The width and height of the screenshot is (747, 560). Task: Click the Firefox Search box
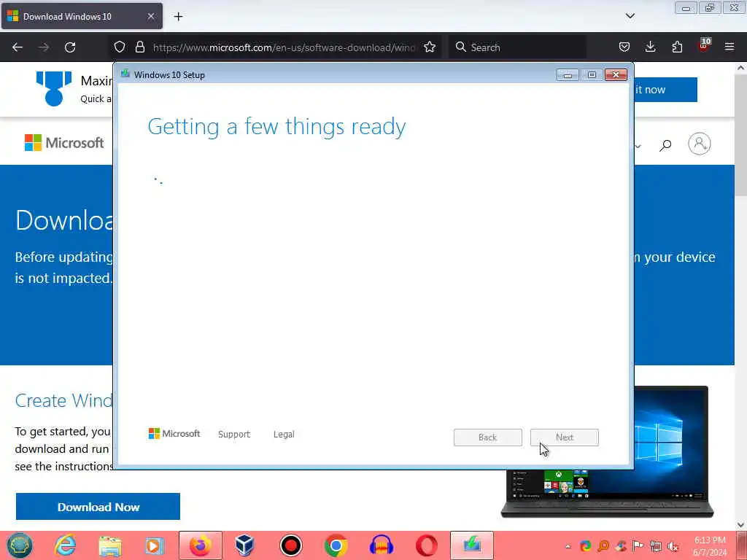[x=518, y=47]
